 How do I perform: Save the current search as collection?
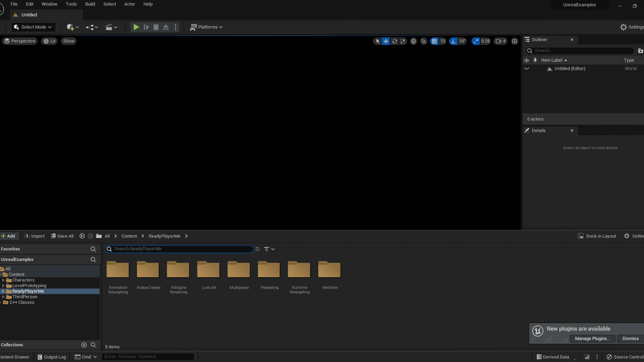[258, 249]
